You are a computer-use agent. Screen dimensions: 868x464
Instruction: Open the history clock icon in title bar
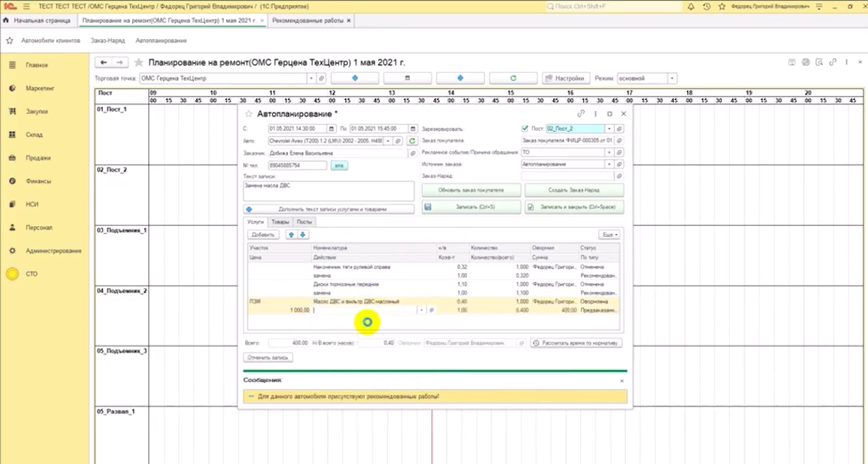click(706, 7)
